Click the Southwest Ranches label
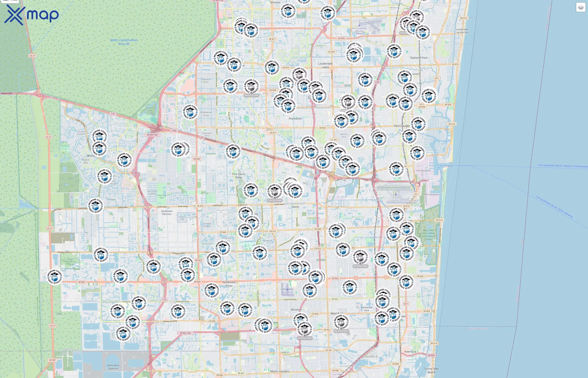The image size is (588, 378). coord(167,213)
